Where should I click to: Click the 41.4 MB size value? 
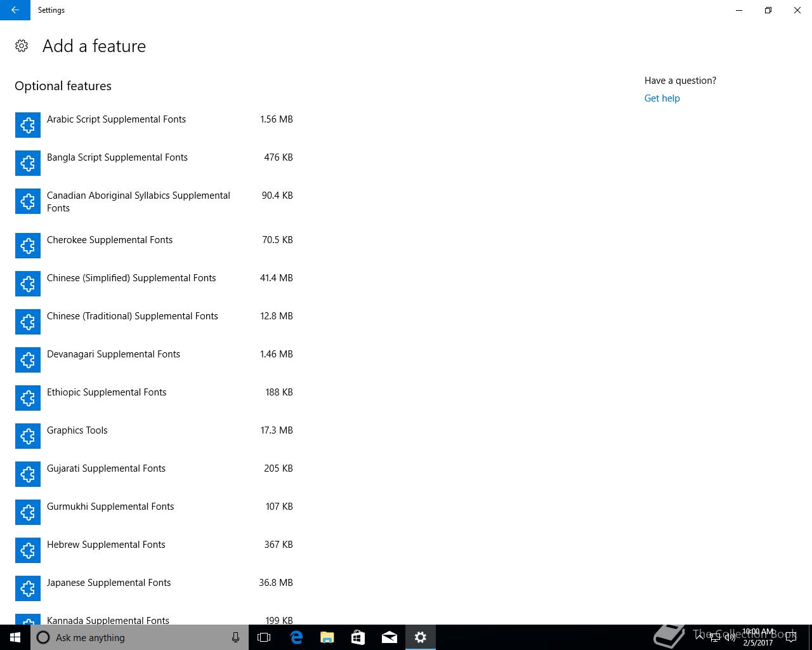277,278
